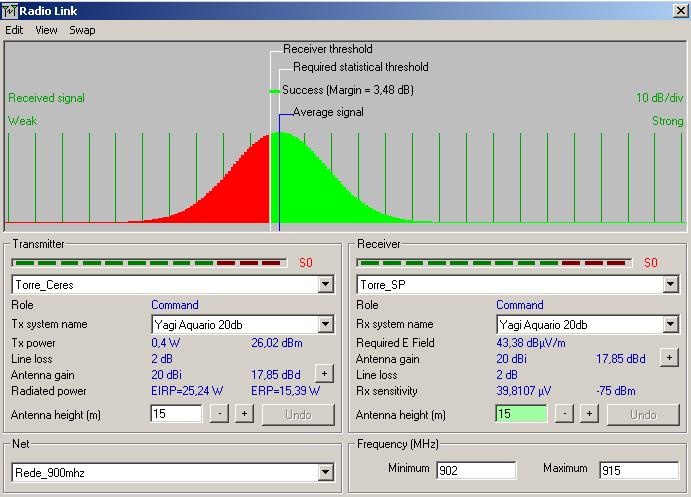The height and width of the screenshot is (497, 691).
Task: Click receiver Role value Command
Action: (x=520, y=305)
